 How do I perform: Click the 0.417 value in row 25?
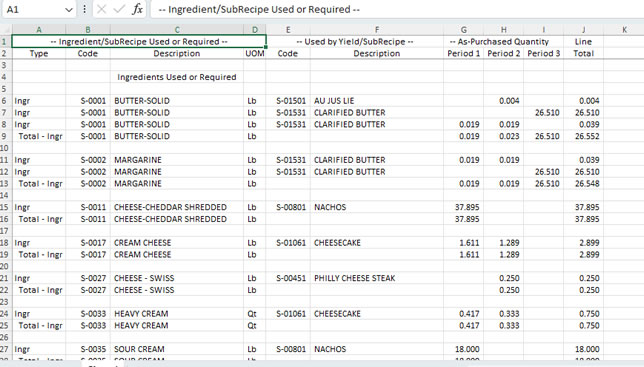click(x=463, y=326)
